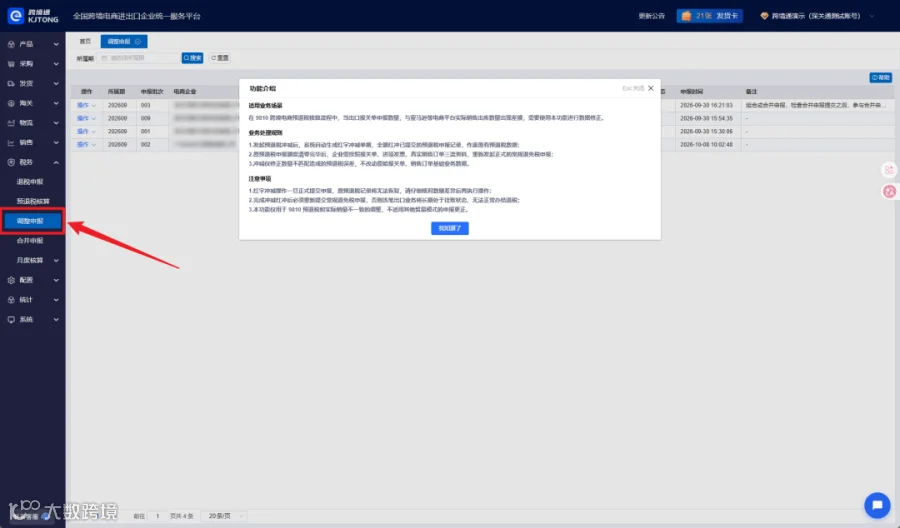Click the page number input near 前往
The width and height of the screenshot is (900, 528).
[x=157, y=516]
